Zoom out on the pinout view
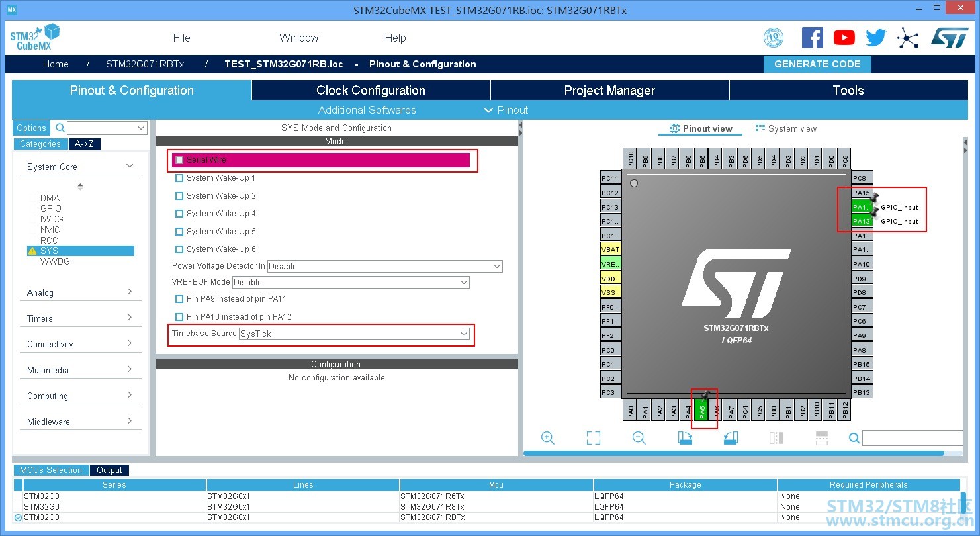980x536 pixels. tap(639, 438)
